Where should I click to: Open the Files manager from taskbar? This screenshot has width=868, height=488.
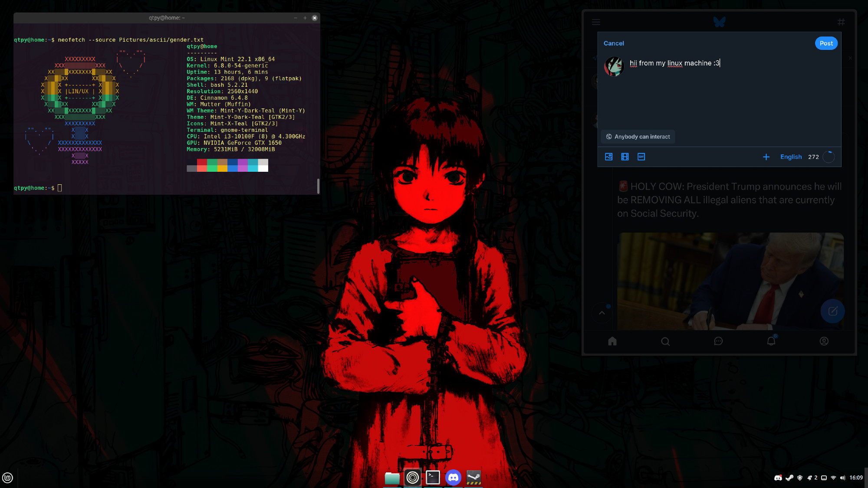coord(392,478)
